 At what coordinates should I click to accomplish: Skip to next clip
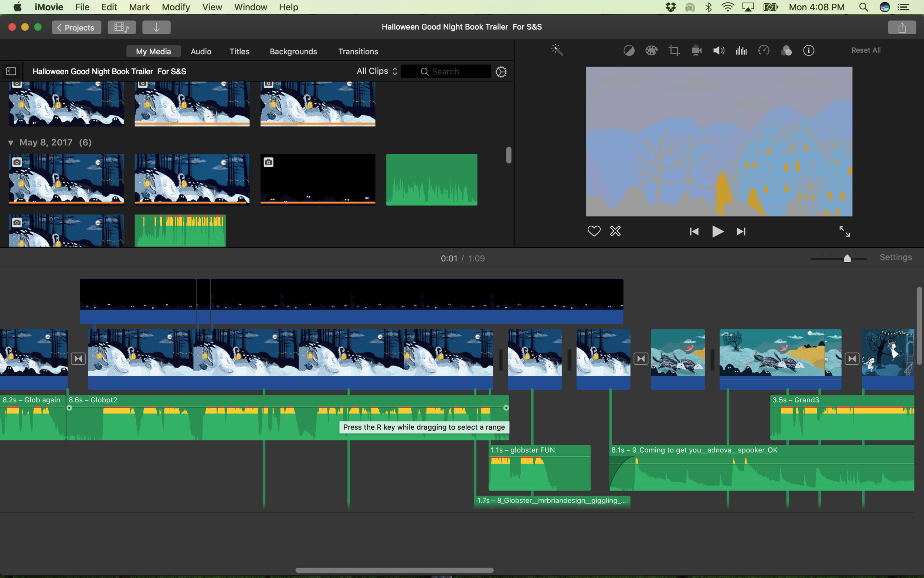tap(741, 231)
